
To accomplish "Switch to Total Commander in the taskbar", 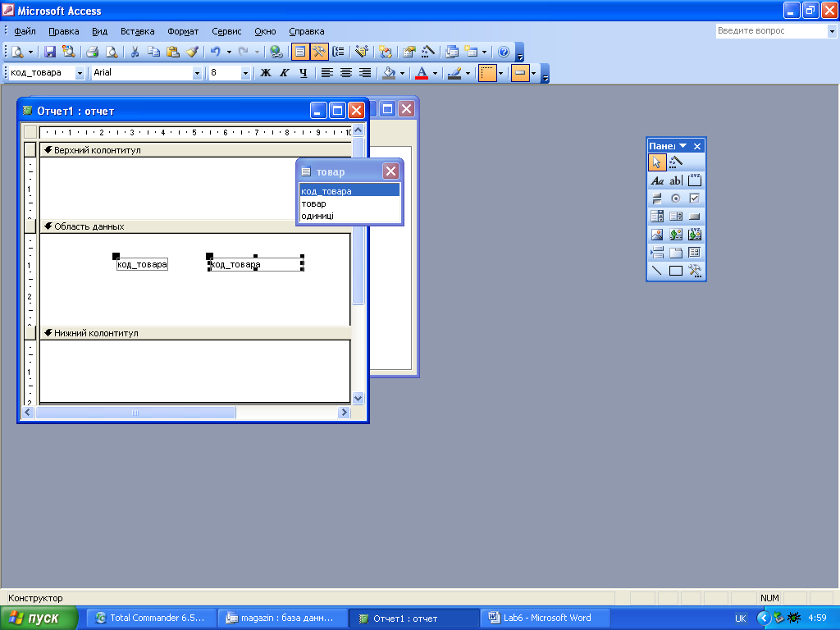I will (x=152, y=619).
